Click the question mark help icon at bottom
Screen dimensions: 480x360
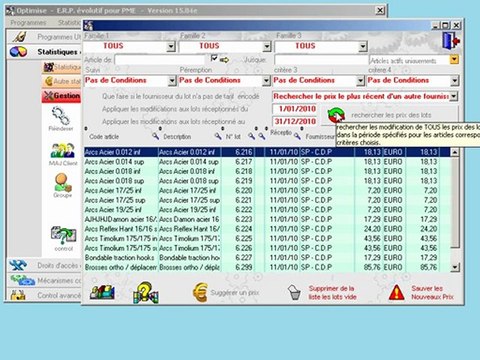(146, 293)
